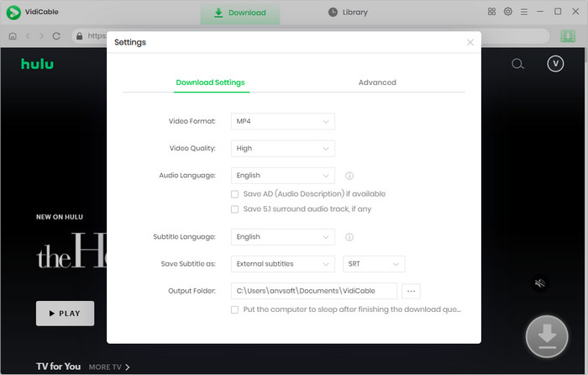Show Audio Language info icon
Screen dimensions: 588x375
[349, 176]
